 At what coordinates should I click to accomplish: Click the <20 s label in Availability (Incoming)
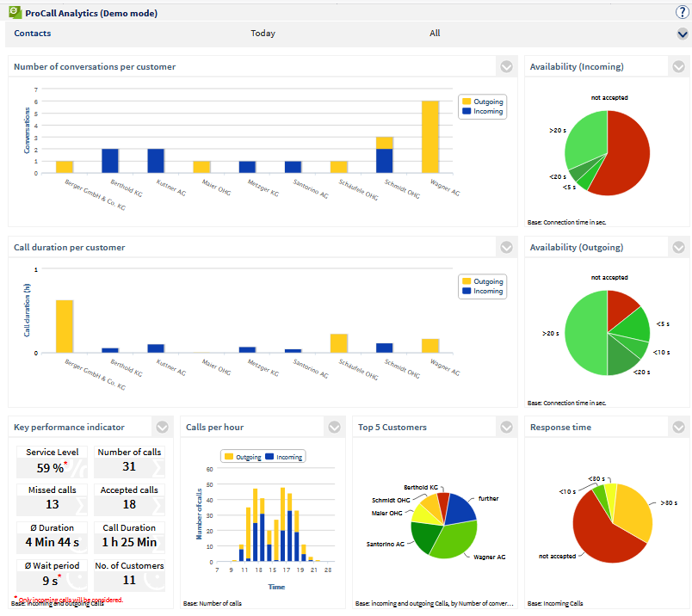[x=558, y=176]
